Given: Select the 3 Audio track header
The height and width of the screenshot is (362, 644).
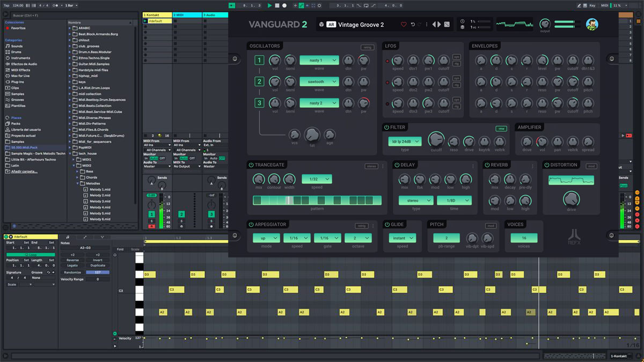Looking at the screenshot, I should [216, 15].
